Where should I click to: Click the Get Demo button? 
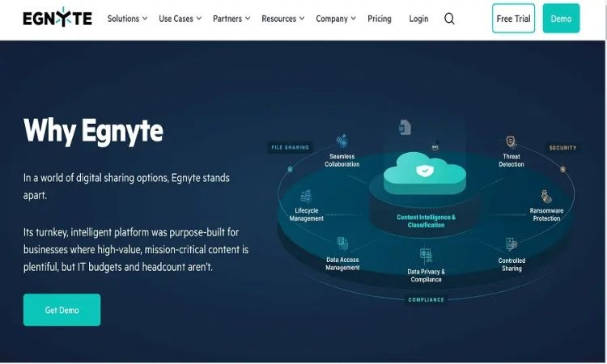(x=62, y=310)
